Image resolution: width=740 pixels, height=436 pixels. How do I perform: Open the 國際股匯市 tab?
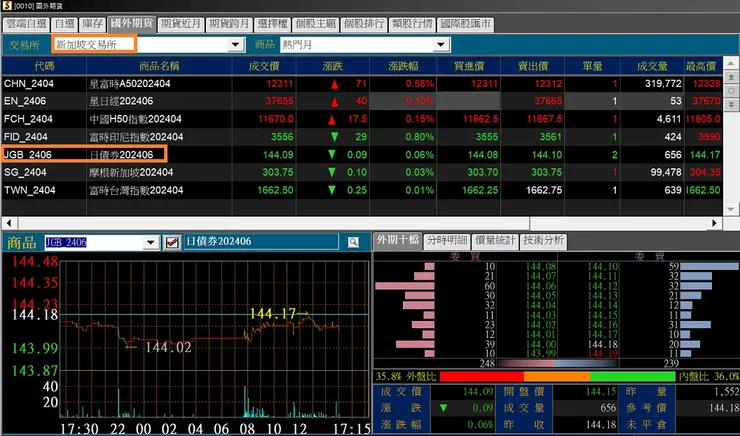pos(465,24)
